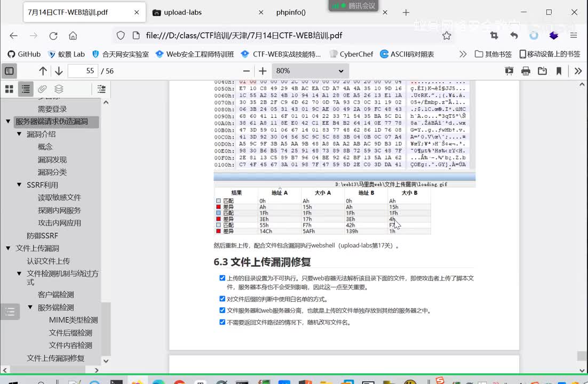
Task: Toggle checkbox for 对文件后缀的判断中使用白名单
Action: coord(223,299)
